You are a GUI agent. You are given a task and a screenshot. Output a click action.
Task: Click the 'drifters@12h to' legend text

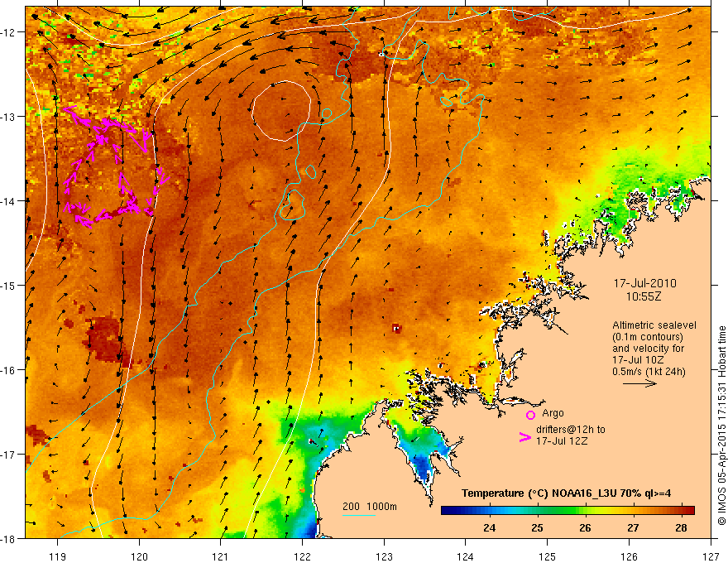tap(571, 430)
